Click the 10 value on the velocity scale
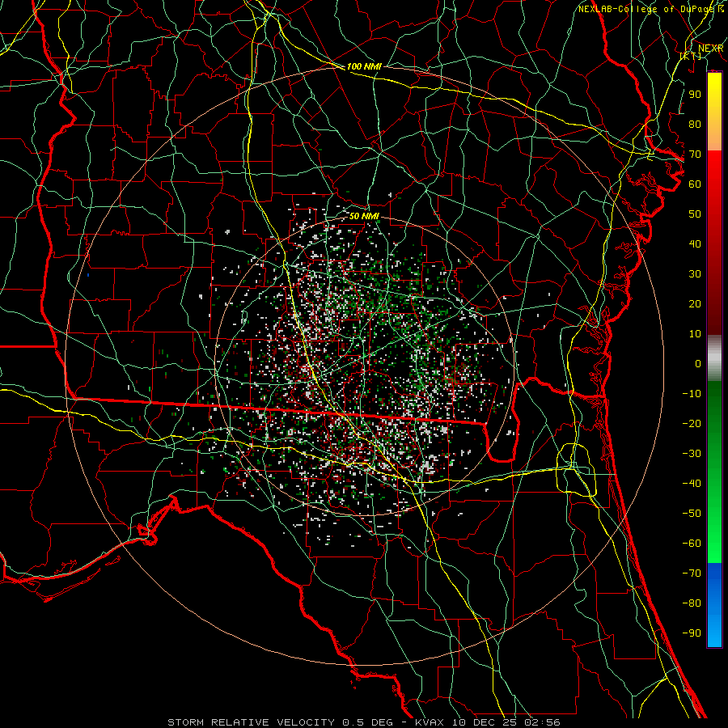This screenshot has width=728, height=728. (695, 334)
